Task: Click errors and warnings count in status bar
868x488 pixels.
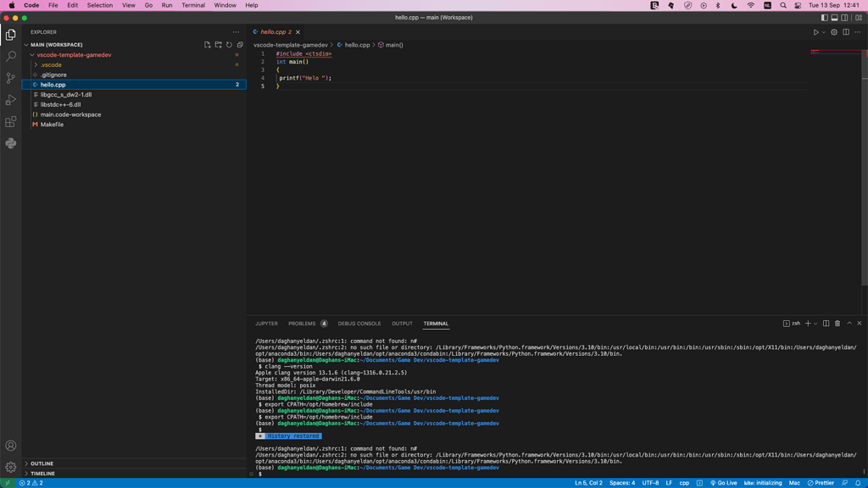Action: (31, 483)
